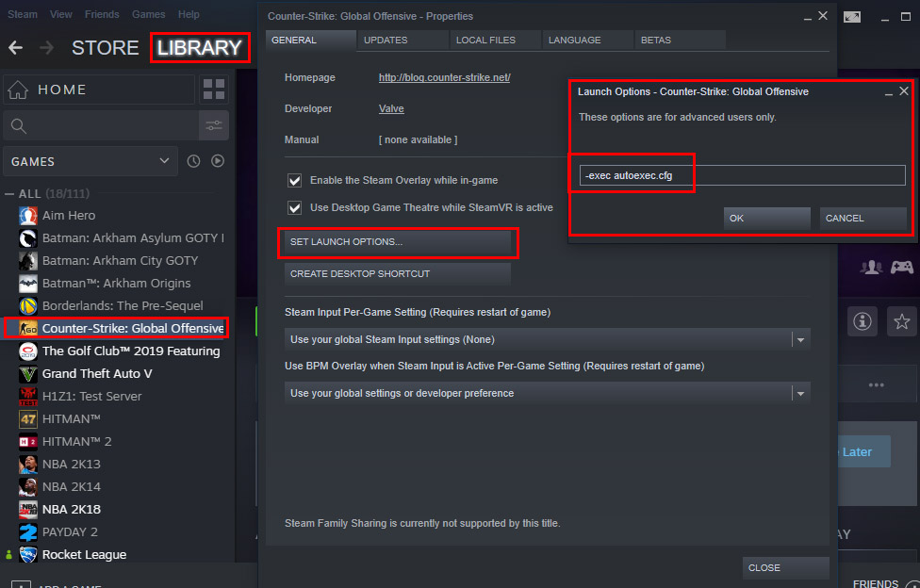This screenshot has width=920, height=588.
Task: Click The Golf Club 2019 icon
Action: [28, 351]
